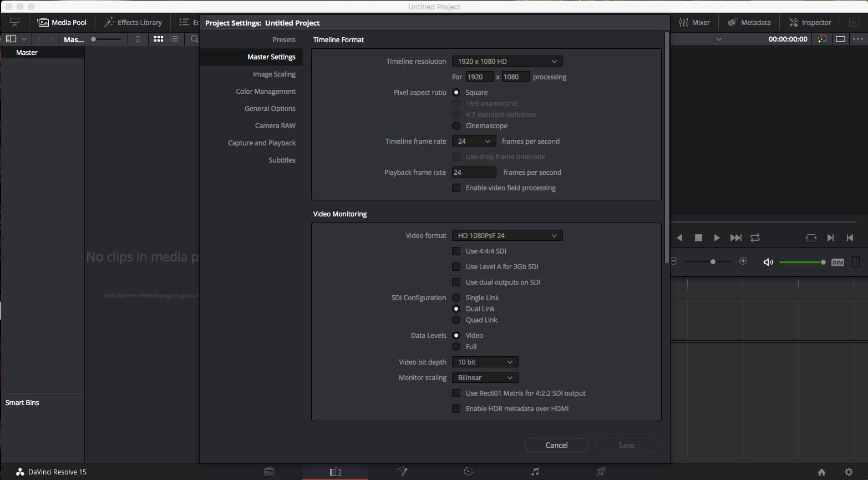The width and height of the screenshot is (868, 480).
Task: Select the Master bin
Action: (43, 52)
